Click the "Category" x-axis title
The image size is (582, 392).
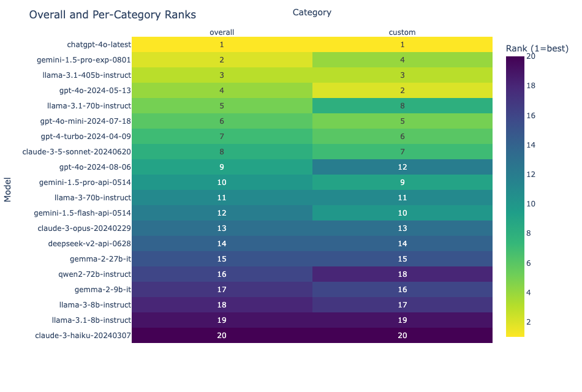click(x=312, y=12)
